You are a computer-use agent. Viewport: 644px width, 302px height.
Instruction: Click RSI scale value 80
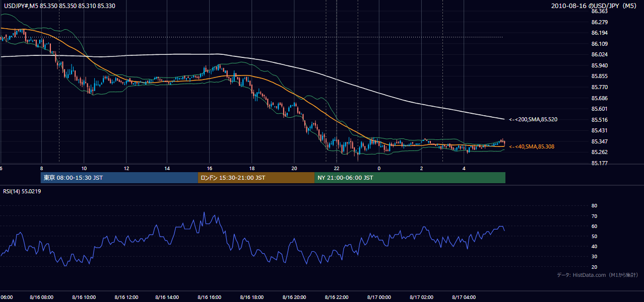(594, 206)
